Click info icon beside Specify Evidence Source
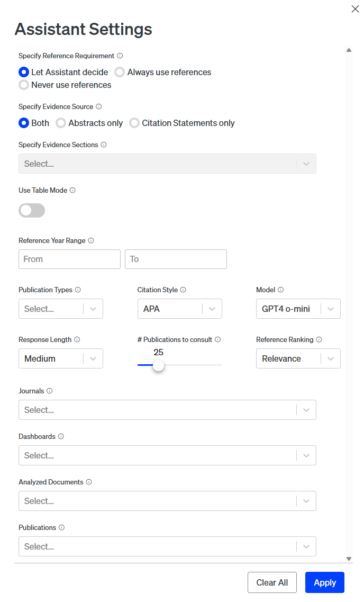Viewport: 364px width, 602px height. point(99,106)
